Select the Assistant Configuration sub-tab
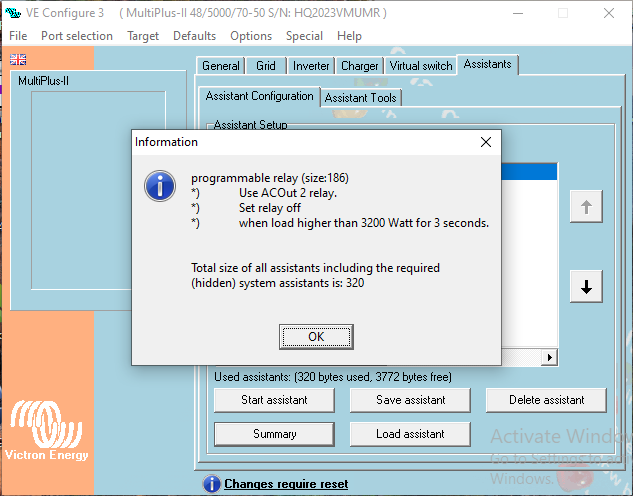The height and width of the screenshot is (496, 633). (259, 96)
